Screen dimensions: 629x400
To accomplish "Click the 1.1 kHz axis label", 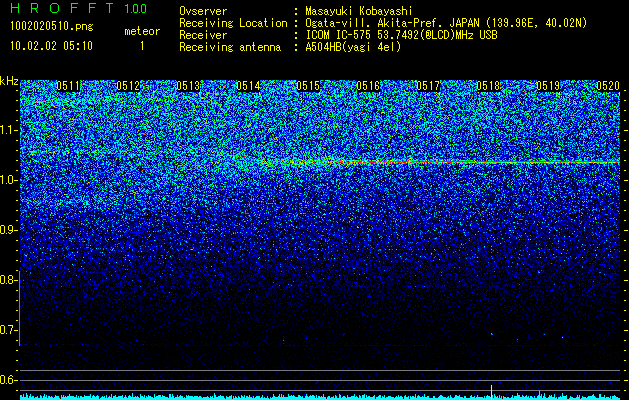I will pos(8,130).
